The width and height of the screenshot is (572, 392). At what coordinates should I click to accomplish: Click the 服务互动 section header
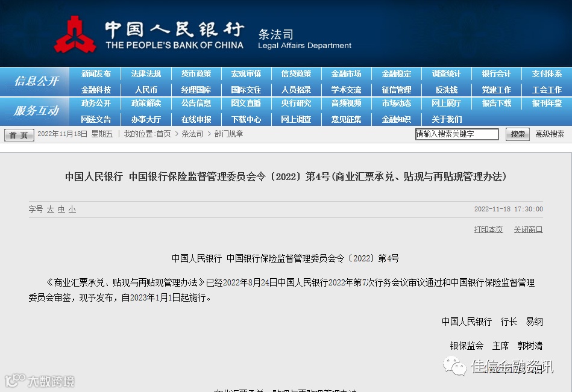coord(36,111)
